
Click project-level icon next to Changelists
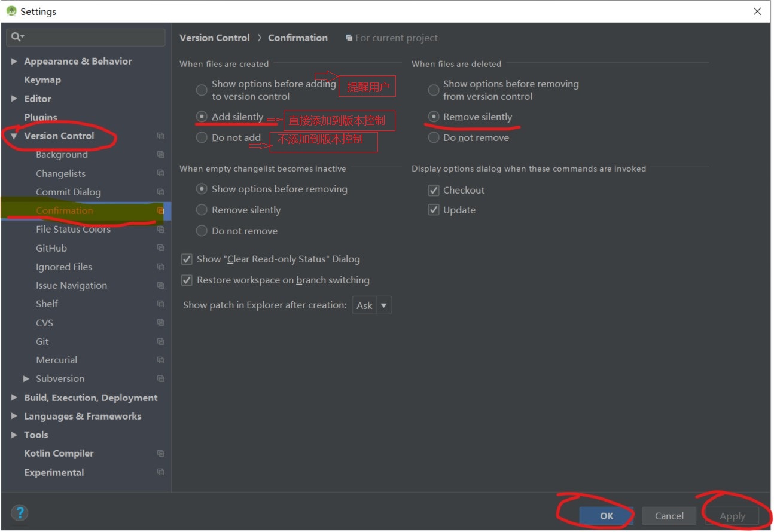click(160, 173)
